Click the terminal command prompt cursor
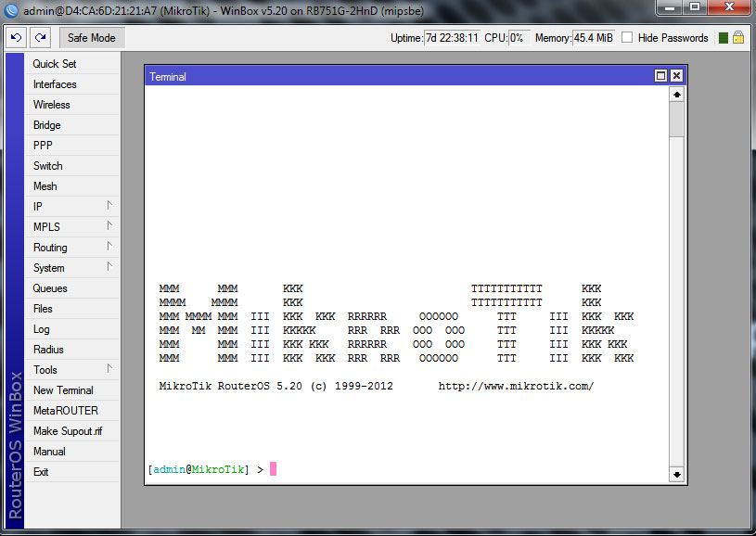The height and width of the screenshot is (536, 756). 273,469
